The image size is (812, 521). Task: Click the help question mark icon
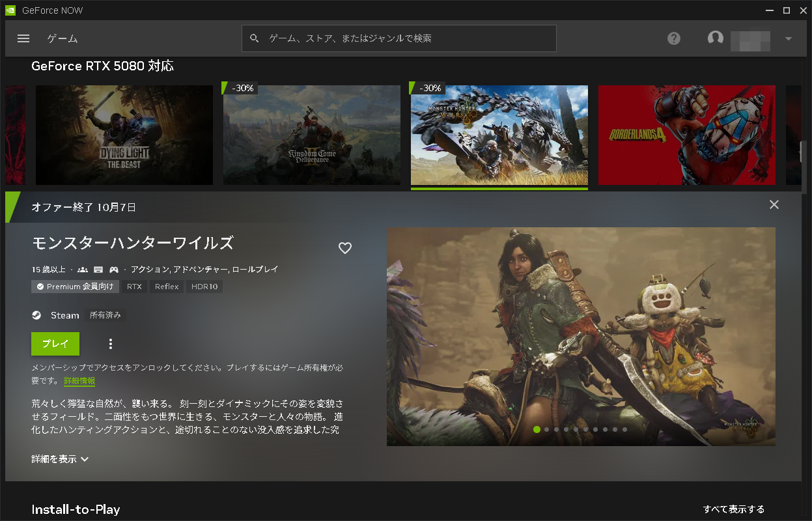[673, 38]
